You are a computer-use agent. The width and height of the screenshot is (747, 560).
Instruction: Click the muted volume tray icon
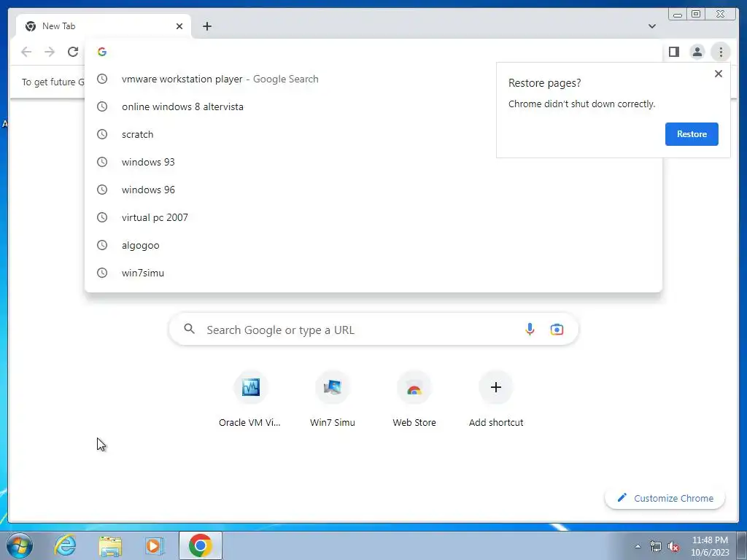[673, 546]
